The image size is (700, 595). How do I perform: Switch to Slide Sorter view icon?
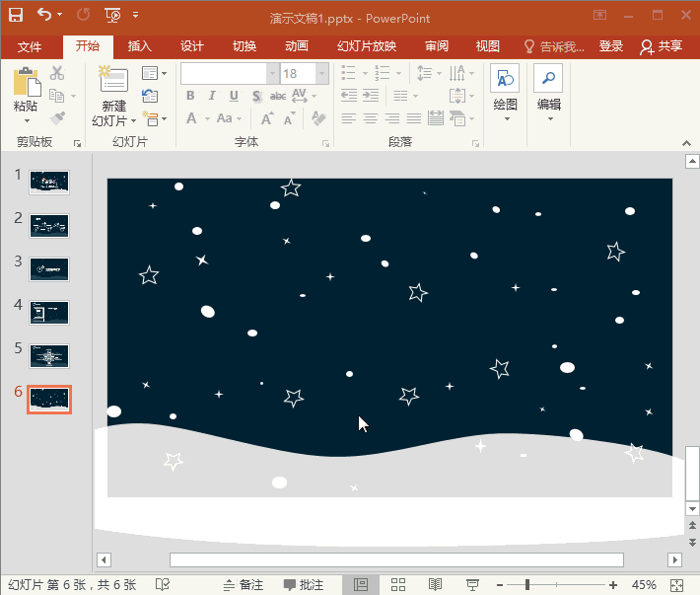click(x=398, y=585)
